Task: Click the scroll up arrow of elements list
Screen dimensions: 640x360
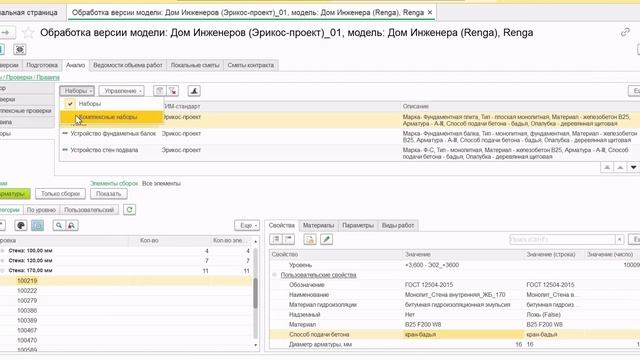Action: point(256,242)
